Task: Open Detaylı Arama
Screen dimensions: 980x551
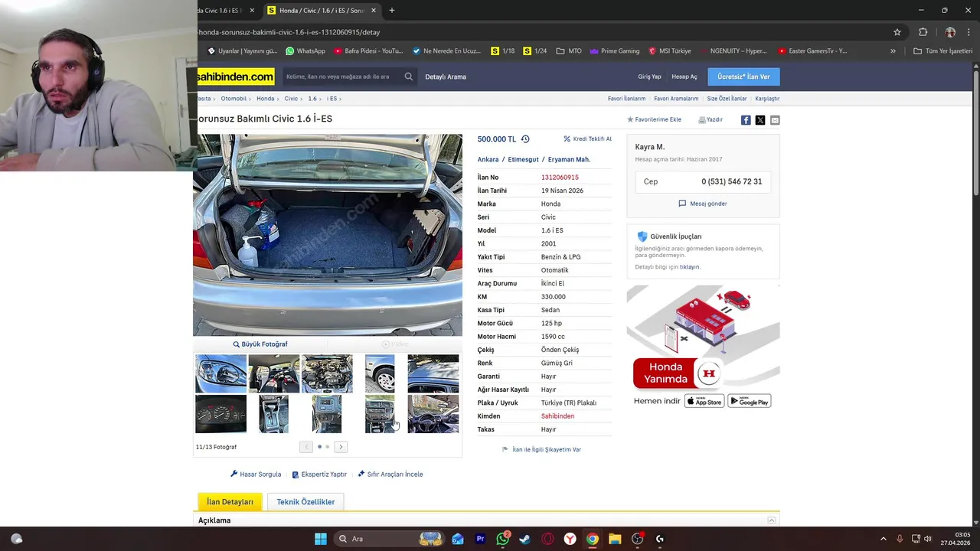Action: 446,77
